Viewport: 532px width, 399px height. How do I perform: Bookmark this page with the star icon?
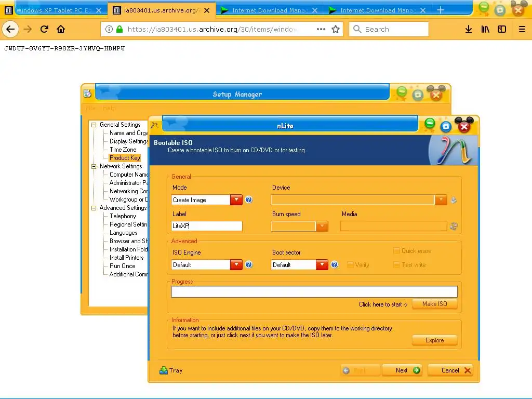[x=336, y=29]
